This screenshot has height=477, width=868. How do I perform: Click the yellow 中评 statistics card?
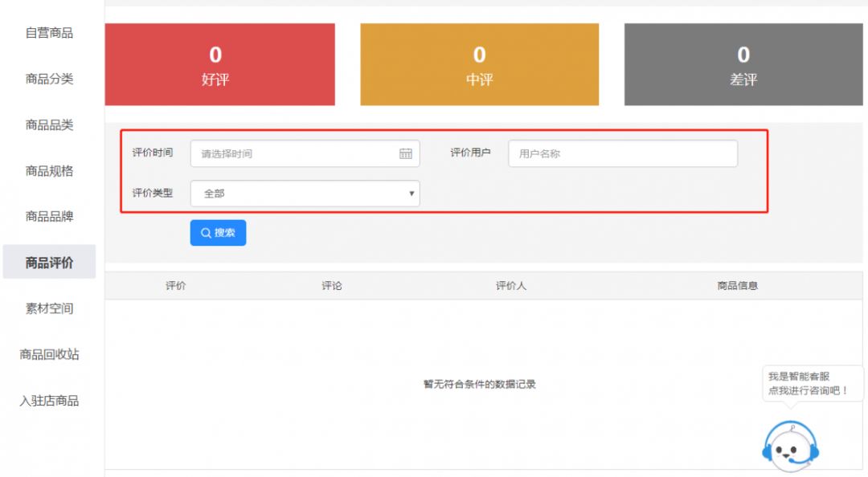(480, 64)
